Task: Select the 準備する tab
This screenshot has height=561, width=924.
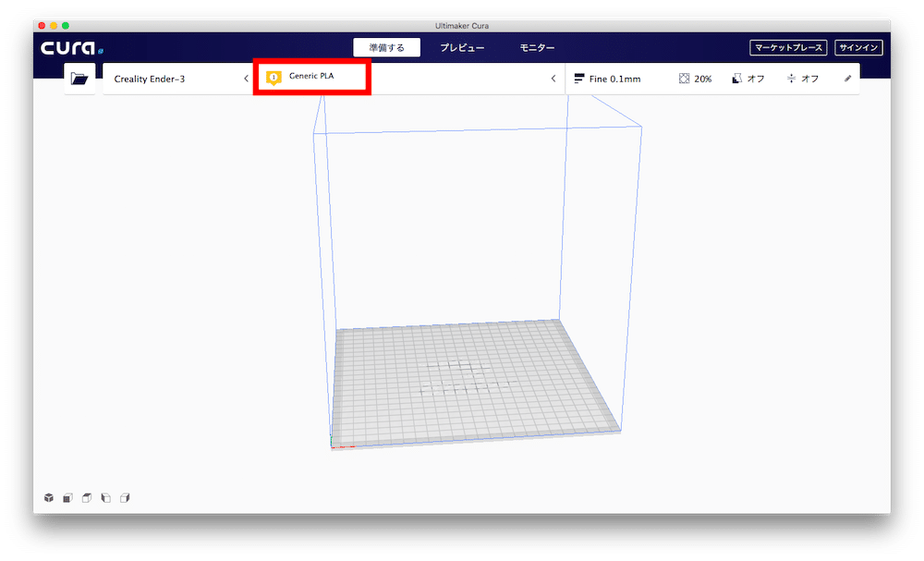Action: [x=386, y=48]
